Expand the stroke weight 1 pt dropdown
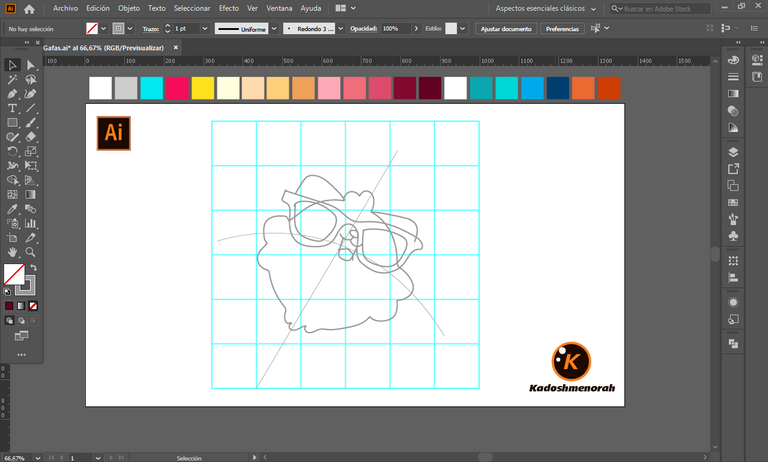The image size is (768, 462). pyautogui.click(x=205, y=28)
